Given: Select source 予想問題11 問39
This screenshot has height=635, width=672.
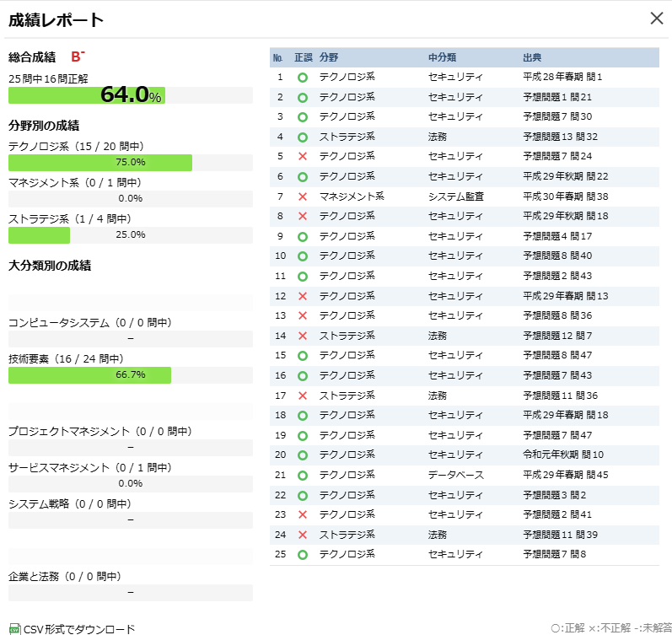Looking at the screenshot, I should click(x=560, y=535).
